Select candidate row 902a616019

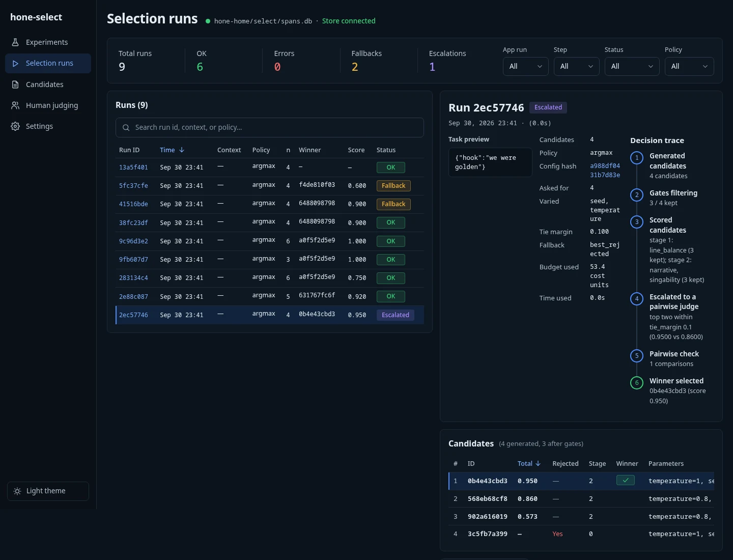click(x=581, y=517)
